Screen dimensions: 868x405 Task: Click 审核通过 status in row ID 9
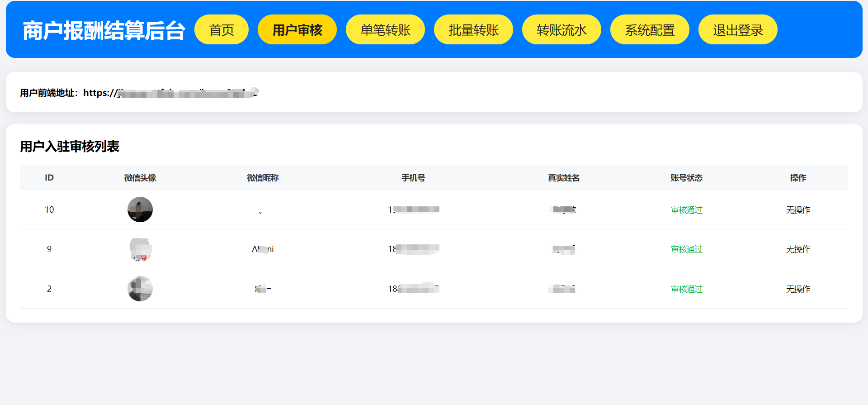pyautogui.click(x=686, y=249)
